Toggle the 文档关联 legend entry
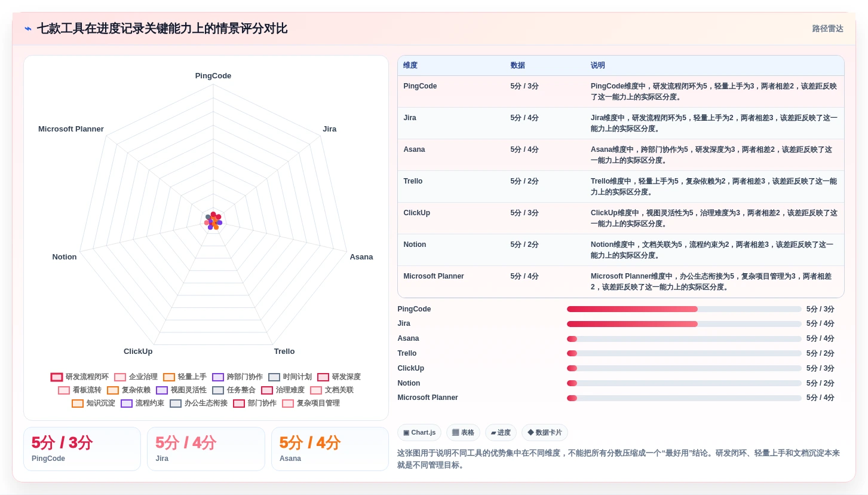This screenshot has width=868, height=495. click(x=332, y=390)
